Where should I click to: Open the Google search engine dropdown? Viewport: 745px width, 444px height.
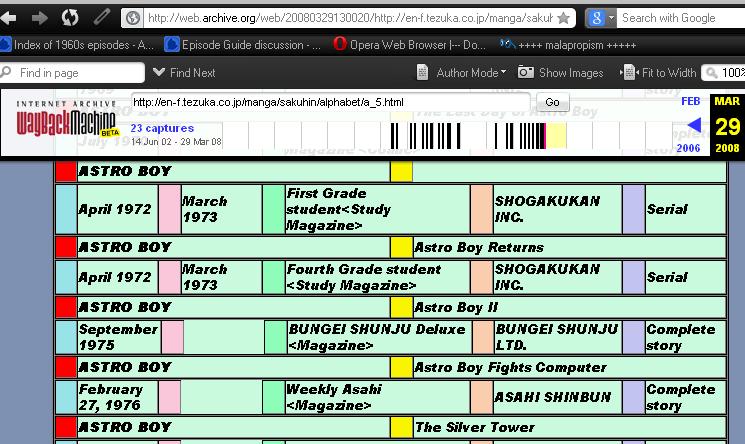click(611, 18)
